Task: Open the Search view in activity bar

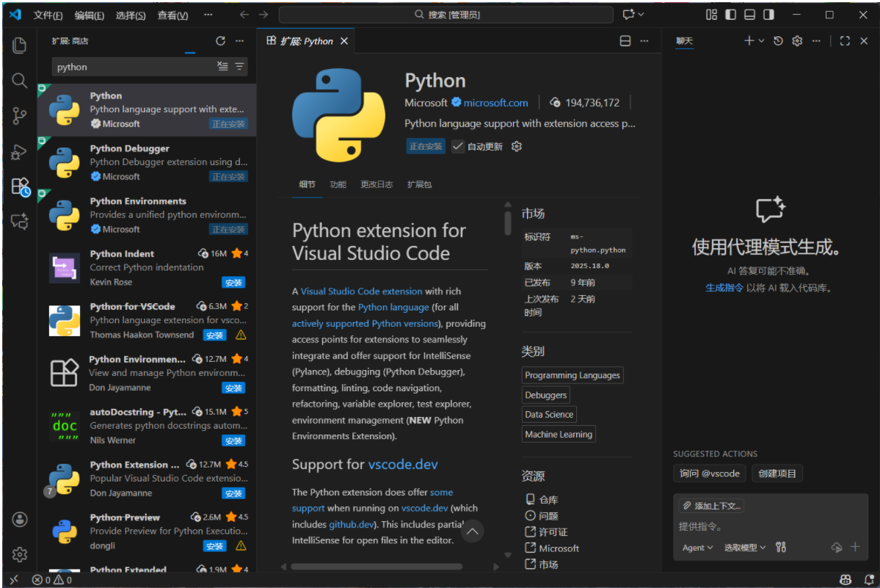Action: 19,81
